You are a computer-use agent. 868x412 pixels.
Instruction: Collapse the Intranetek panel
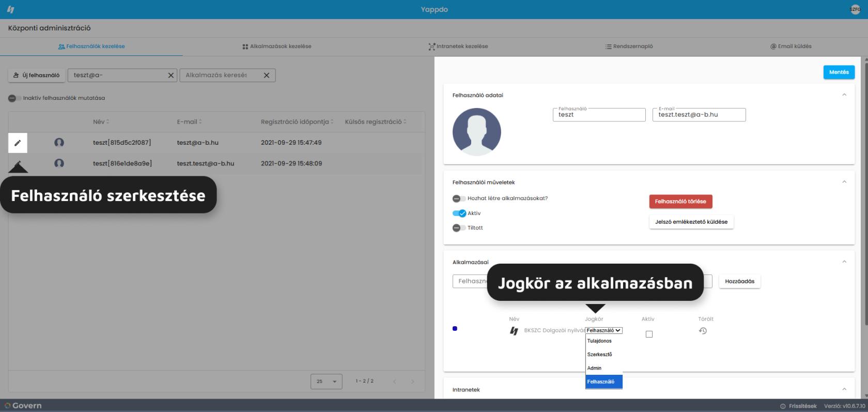click(844, 389)
